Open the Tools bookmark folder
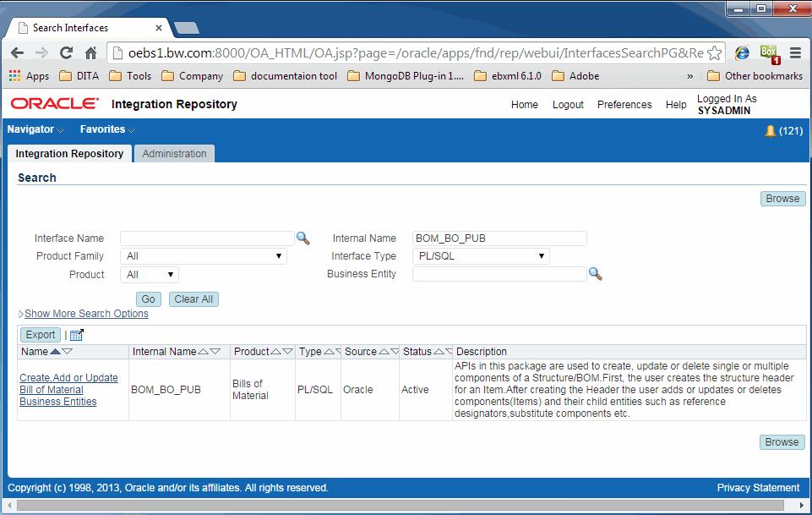The width and height of the screenshot is (812, 515). coord(130,76)
